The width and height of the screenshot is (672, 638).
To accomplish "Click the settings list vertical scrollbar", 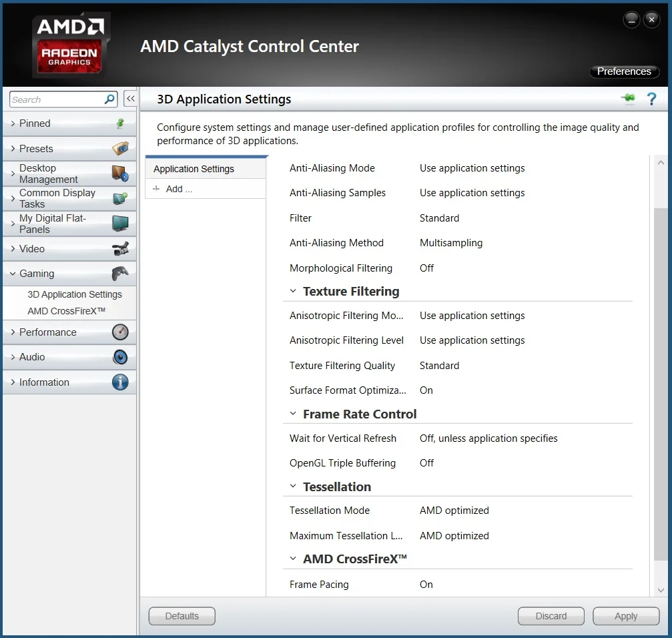I will click(x=661, y=384).
